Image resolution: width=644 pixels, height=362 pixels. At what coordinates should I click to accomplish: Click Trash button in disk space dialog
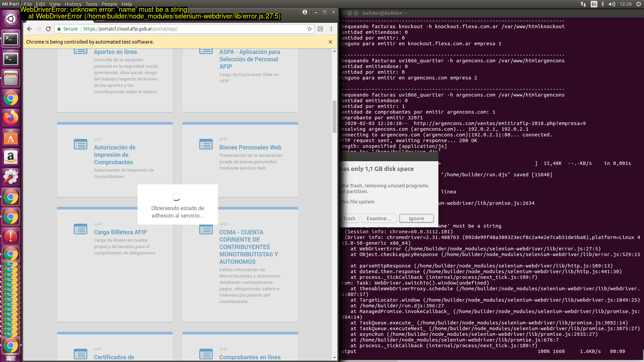click(x=349, y=219)
